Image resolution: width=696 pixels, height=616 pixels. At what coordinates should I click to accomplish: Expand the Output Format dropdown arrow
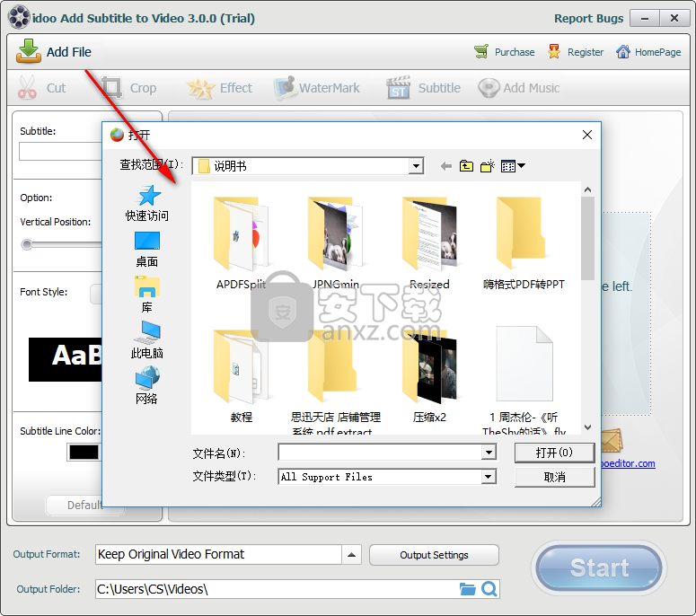(351, 555)
